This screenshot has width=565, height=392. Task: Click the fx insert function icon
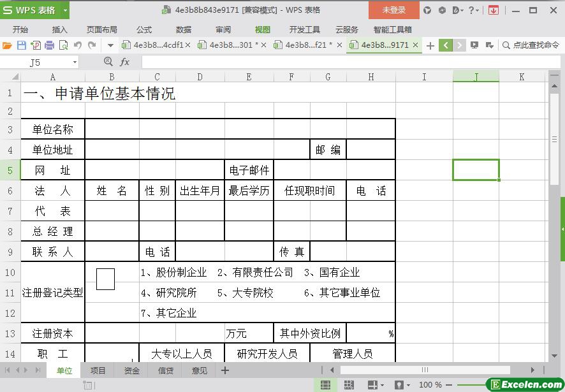tap(125, 62)
